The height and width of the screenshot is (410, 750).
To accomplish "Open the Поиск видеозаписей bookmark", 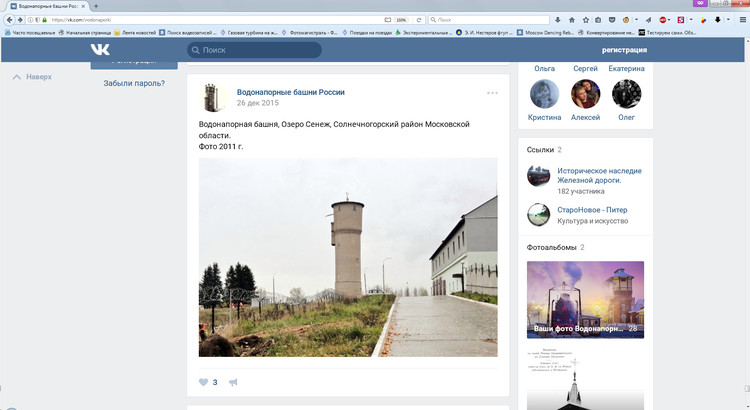I will pyautogui.click(x=188, y=33).
